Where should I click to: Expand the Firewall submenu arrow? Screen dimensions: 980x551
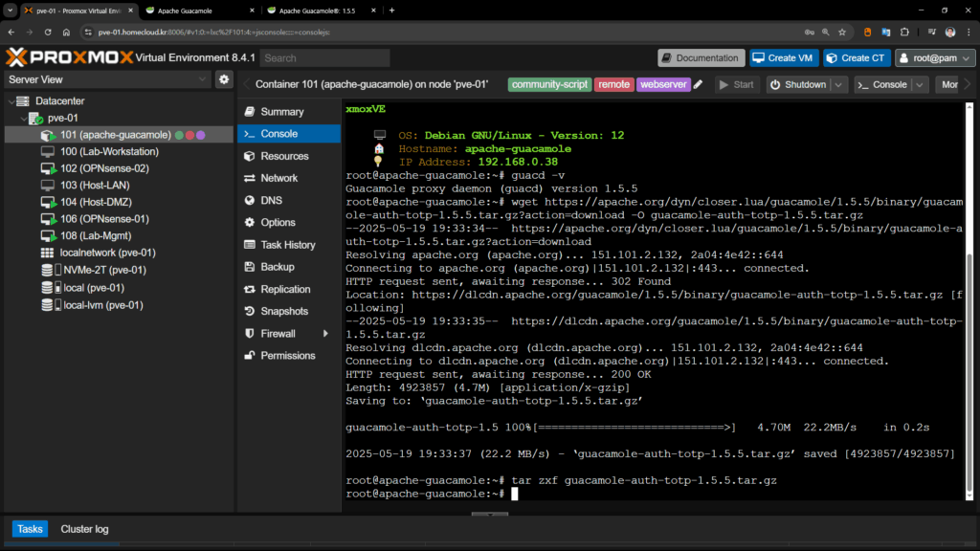pyautogui.click(x=325, y=334)
